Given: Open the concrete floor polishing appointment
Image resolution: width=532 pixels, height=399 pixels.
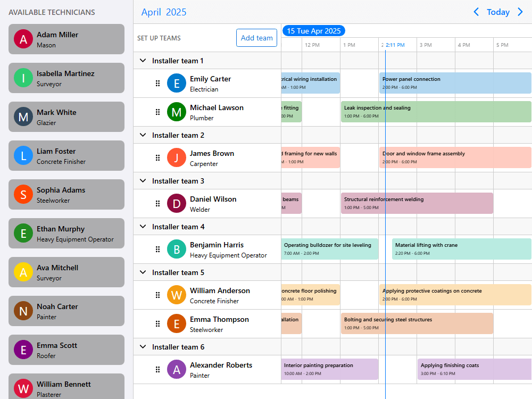Looking at the screenshot, I should pos(311,295).
